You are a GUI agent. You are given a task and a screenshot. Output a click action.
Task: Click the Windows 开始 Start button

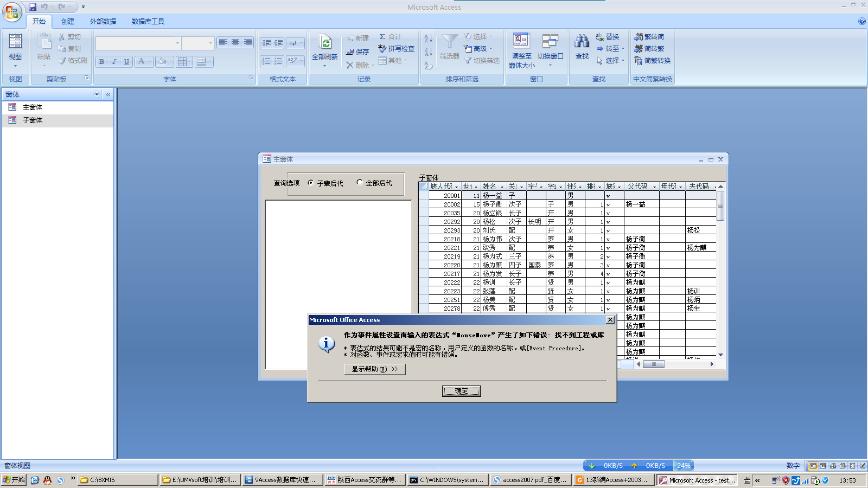click(14, 480)
